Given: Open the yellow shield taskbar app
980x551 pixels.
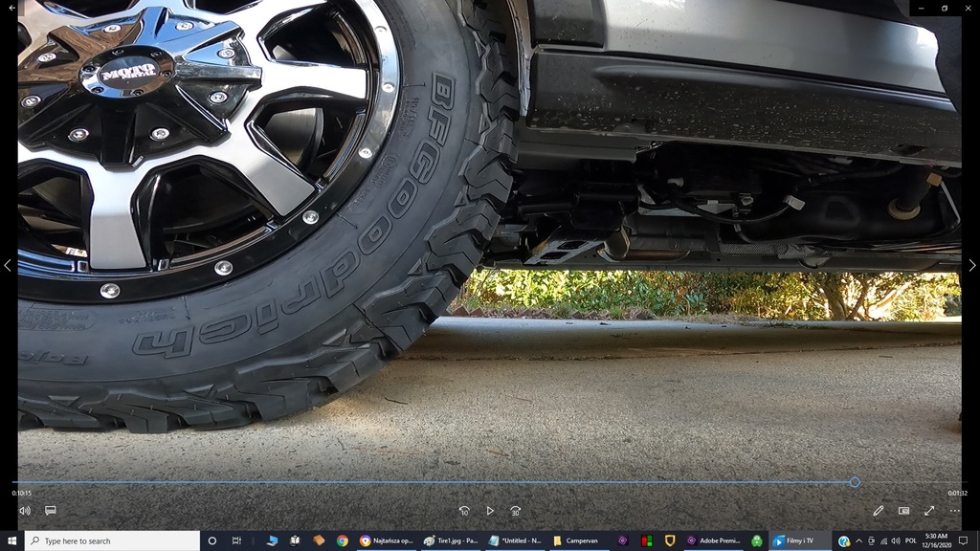Looking at the screenshot, I should click(x=669, y=541).
